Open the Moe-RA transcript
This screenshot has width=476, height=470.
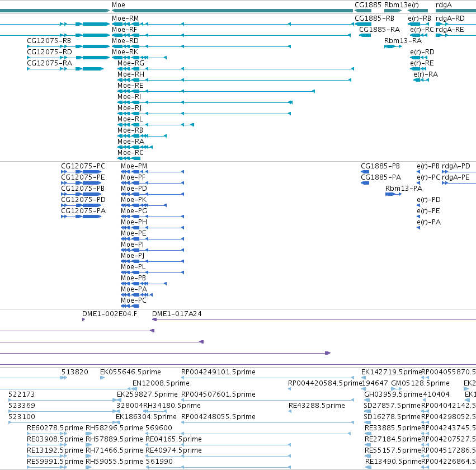131,142
